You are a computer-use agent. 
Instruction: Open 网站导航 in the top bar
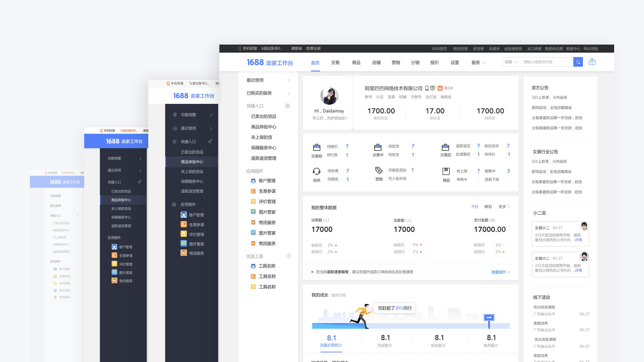pyautogui.click(x=591, y=49)
